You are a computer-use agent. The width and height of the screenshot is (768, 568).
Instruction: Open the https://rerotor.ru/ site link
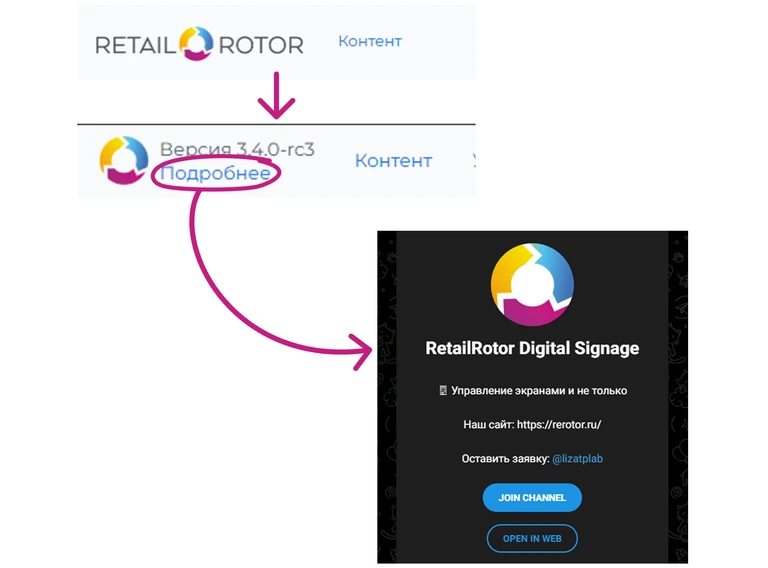(x=559, y=425)
